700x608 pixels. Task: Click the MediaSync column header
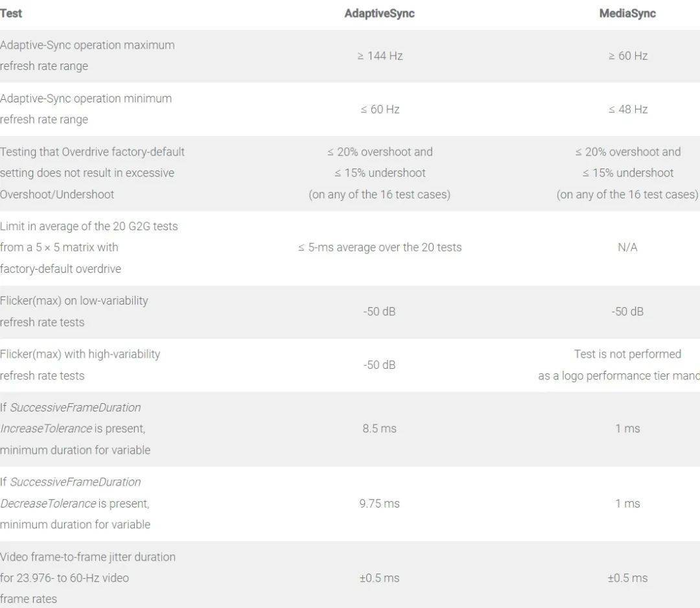(627, 13)
